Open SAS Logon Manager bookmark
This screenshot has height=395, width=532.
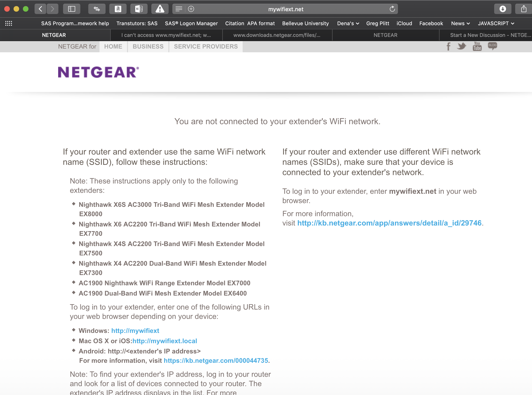pos(191,23)
